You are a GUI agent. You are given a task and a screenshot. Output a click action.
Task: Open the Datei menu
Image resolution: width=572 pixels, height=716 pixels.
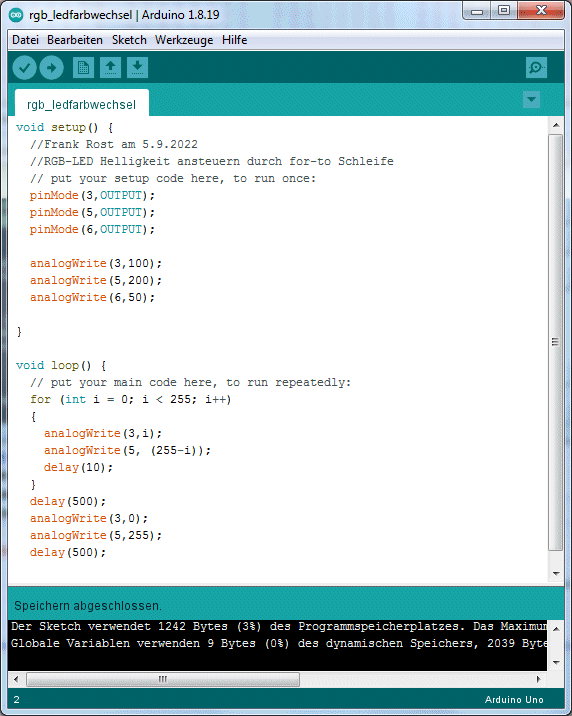(x=25, y=40)
